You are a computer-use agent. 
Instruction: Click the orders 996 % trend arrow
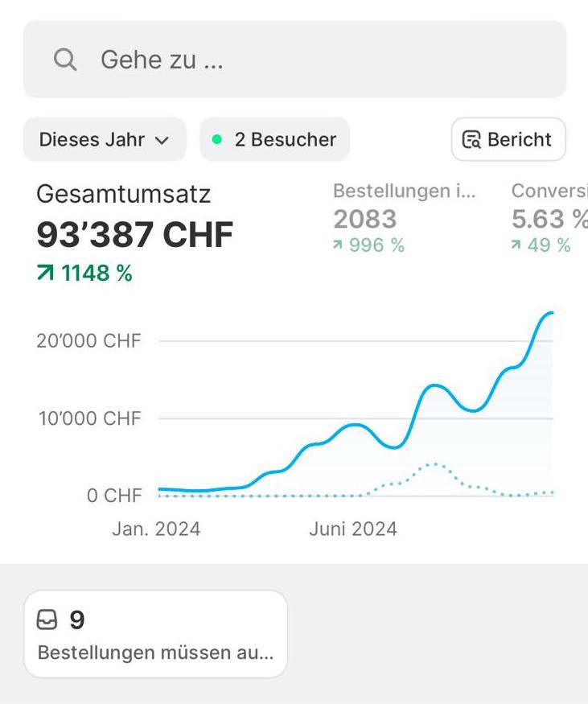click(338, 245)
